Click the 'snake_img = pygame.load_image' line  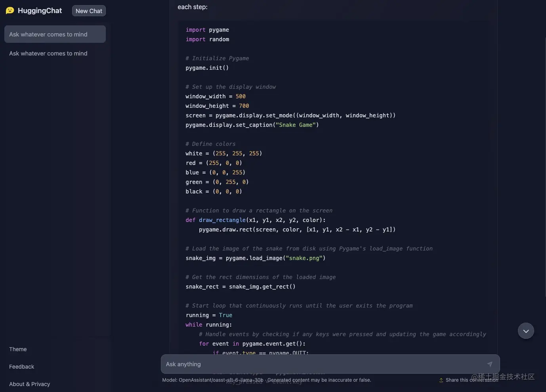point(256,258)
